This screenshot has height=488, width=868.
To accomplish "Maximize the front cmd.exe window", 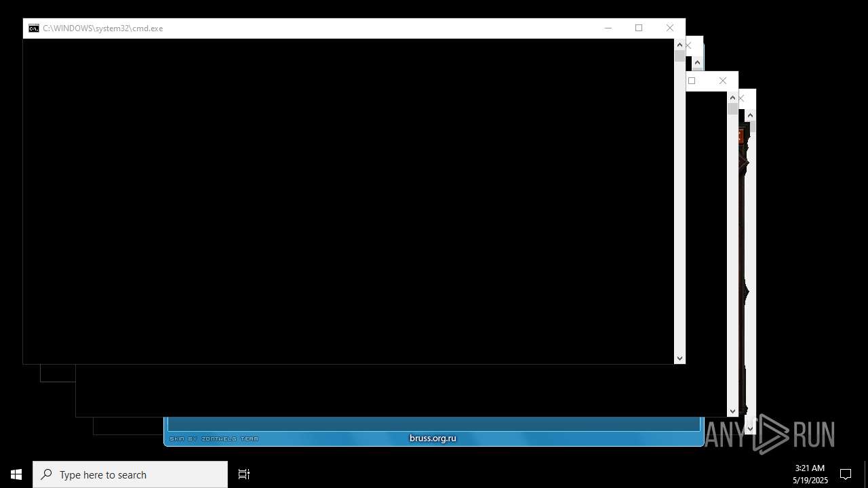I will click(639, 28).
